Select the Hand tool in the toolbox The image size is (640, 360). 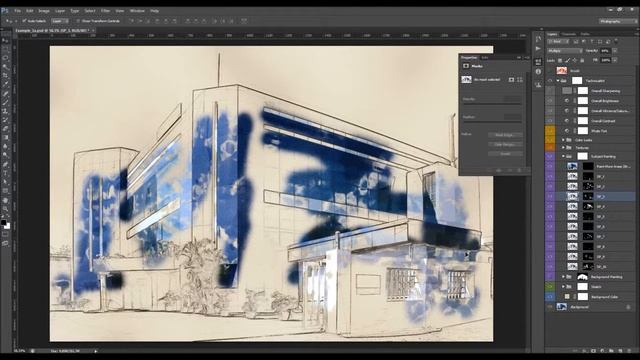5,200
